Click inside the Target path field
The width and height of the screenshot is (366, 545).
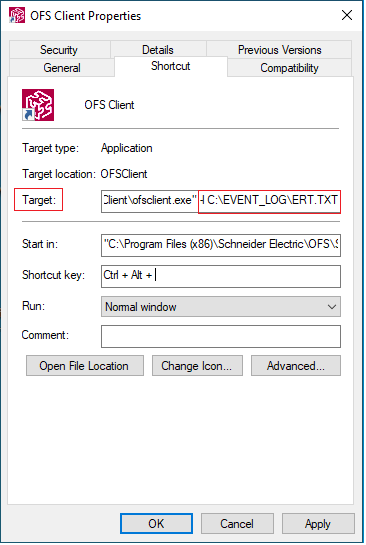[x=221, y=202]
